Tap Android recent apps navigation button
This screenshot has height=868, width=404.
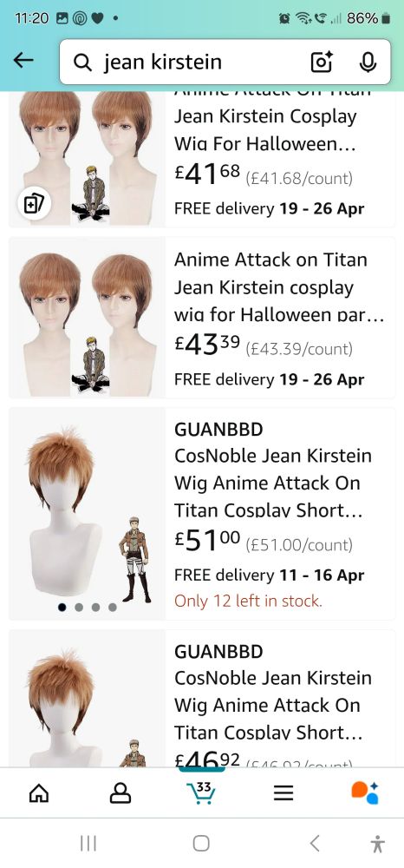point(88,843)
